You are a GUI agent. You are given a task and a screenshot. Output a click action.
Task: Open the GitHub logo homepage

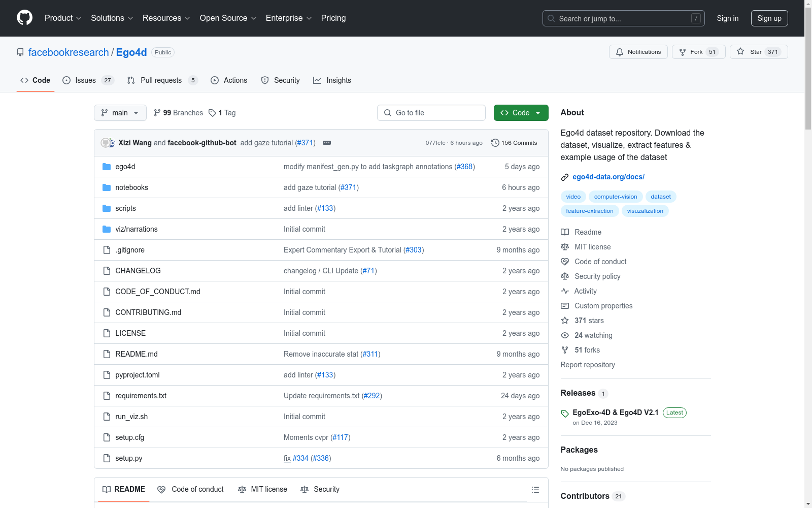click(25, 18)
